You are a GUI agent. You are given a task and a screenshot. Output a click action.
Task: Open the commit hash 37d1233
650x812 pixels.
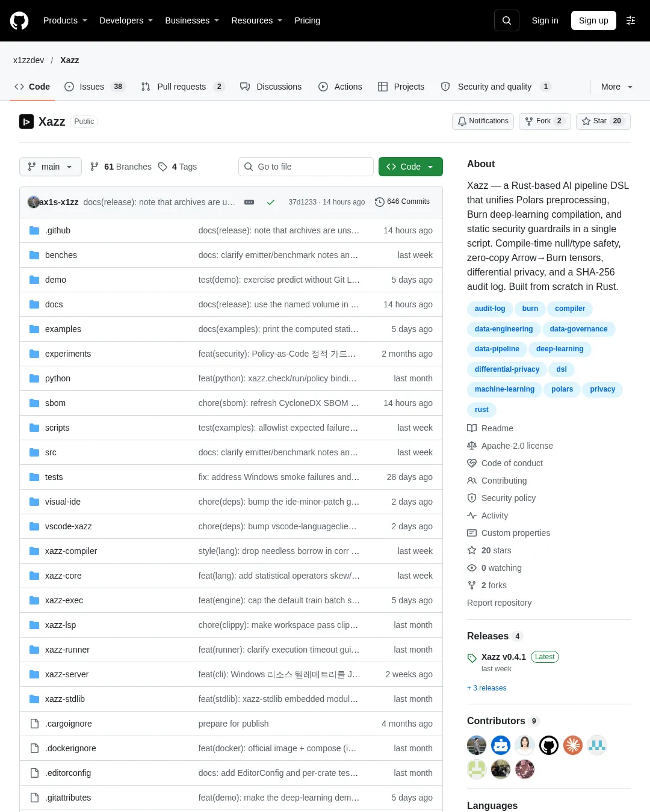click(x=302, y=202)
